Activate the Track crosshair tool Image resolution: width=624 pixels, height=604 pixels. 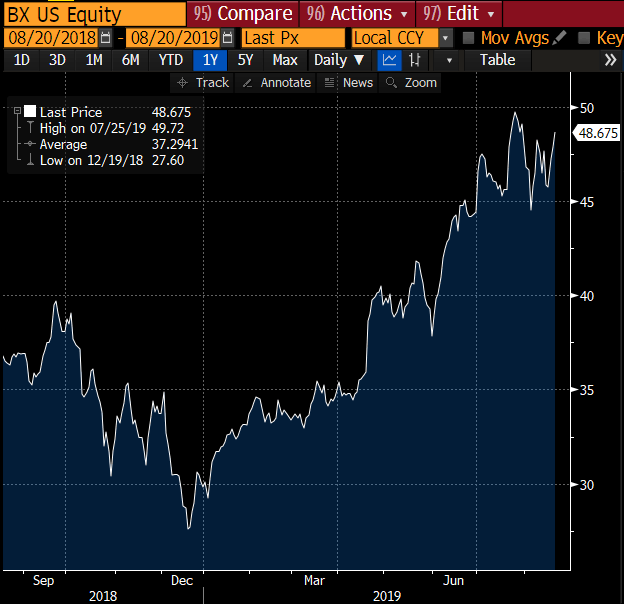[202, 83]
